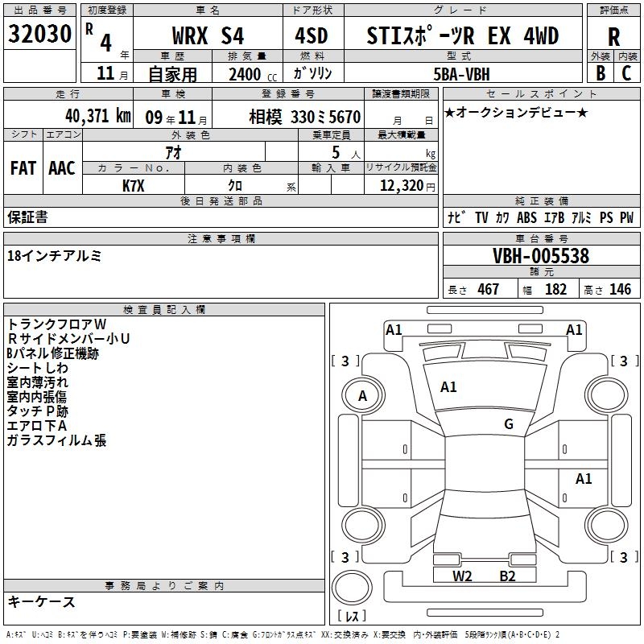Click the ABS equipment entry
The height and width of the screenshot is (644, 644).
click(x=526, y=217)
